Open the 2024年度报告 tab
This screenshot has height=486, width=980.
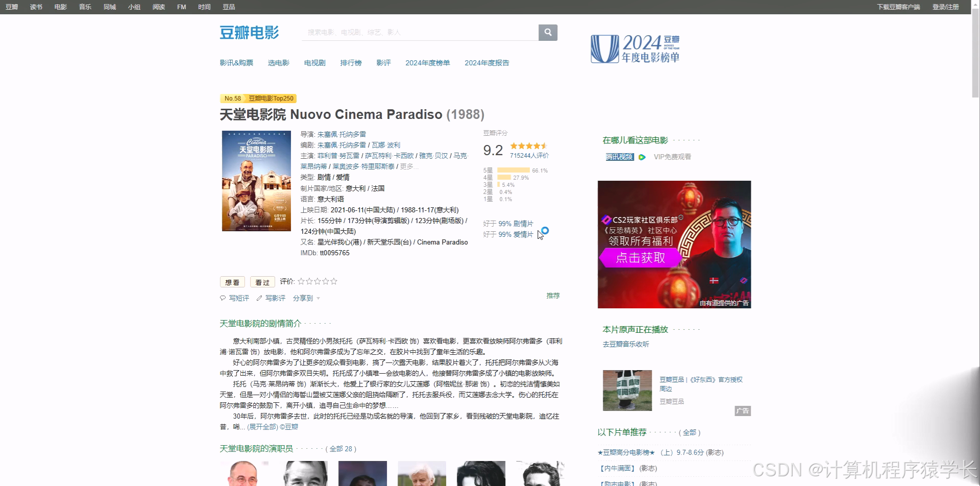[x=487, y=63]
